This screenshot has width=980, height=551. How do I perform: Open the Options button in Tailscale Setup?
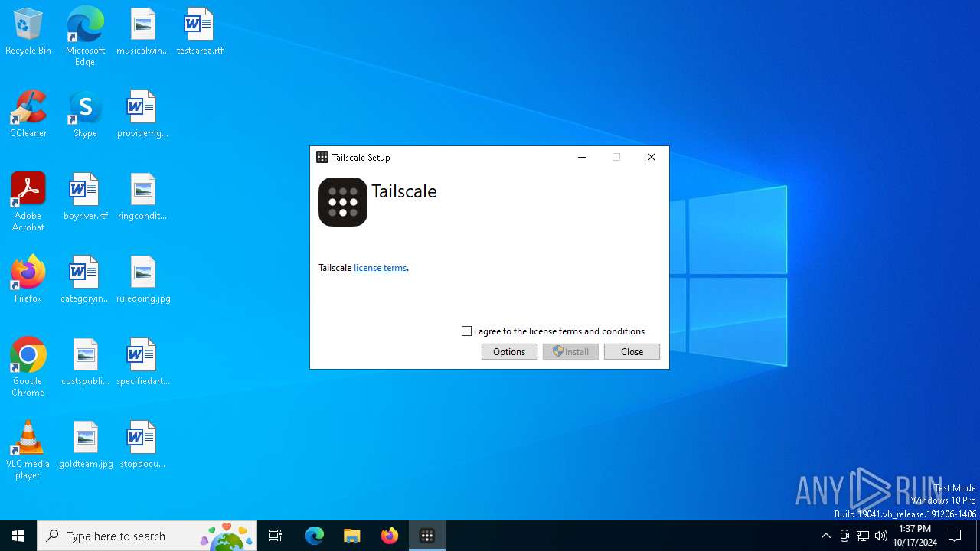[x=509, y=351]
